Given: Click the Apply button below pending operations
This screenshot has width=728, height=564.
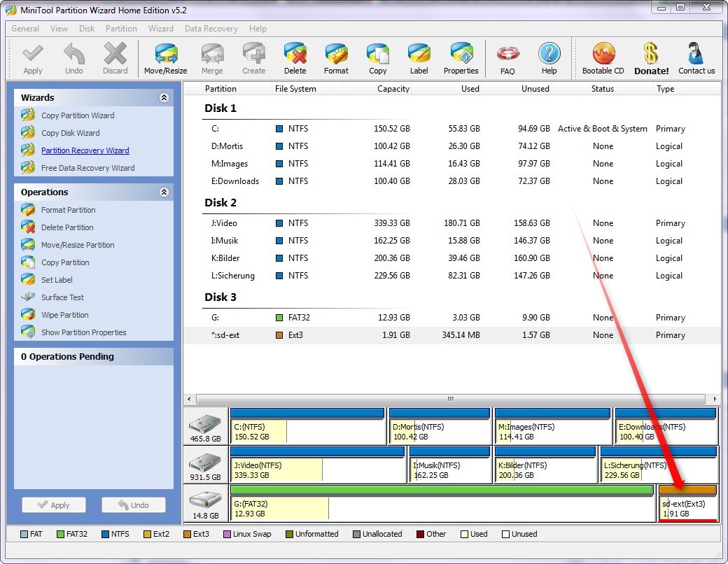Looking at the screenshot, I should point(54,505).
